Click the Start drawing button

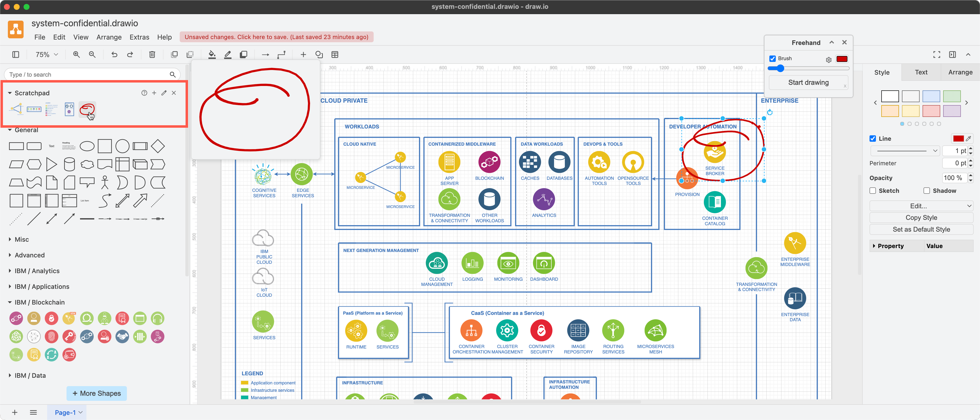click(x=808, y=82)
